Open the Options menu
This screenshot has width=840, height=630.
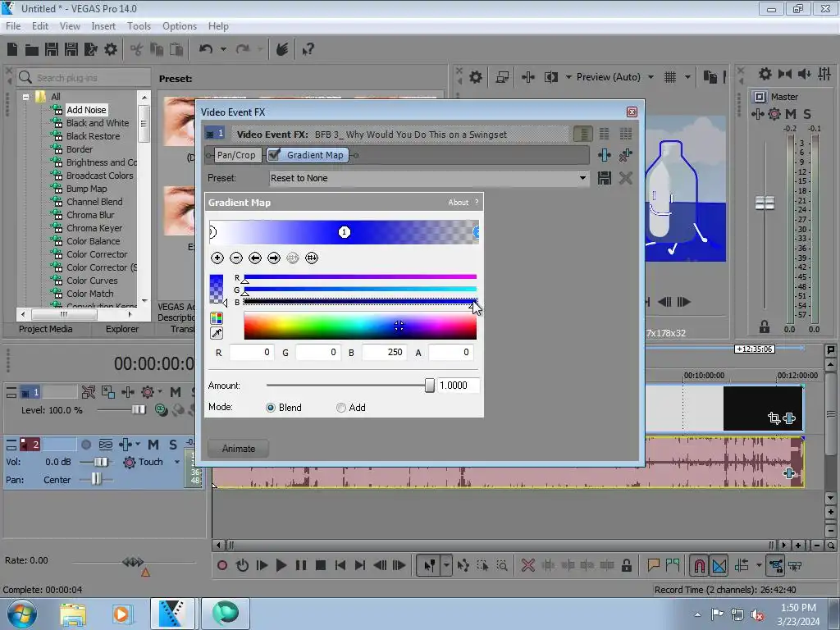point(180,26)
